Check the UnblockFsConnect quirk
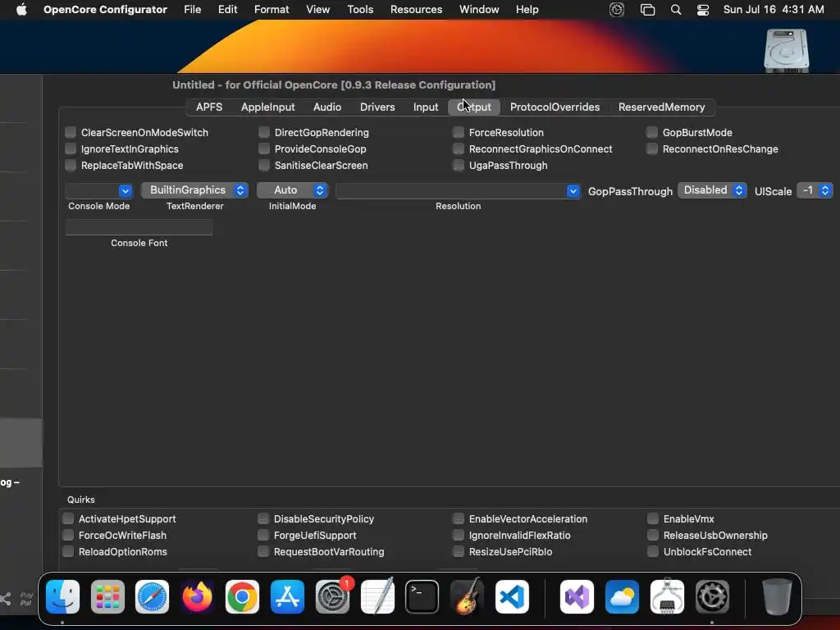The width and height of the screenshot is (840, 630). tap(652, 552)
